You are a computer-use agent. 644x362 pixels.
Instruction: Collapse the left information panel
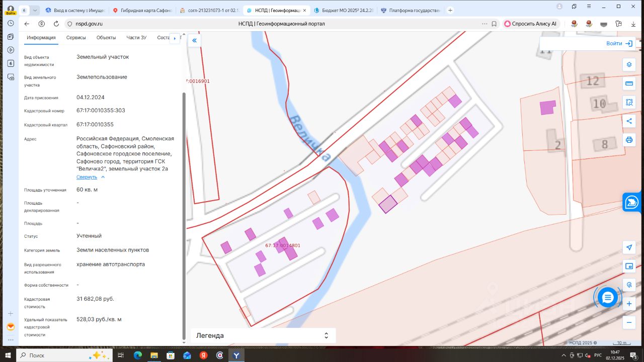click(194, 41)
